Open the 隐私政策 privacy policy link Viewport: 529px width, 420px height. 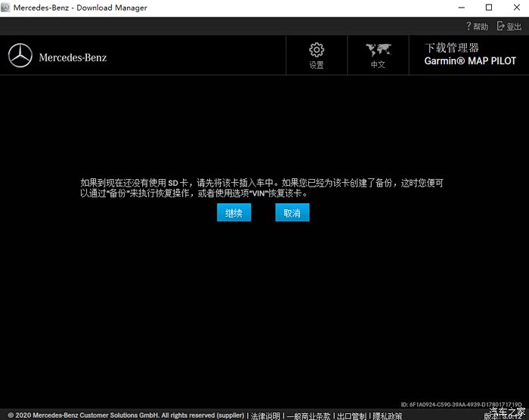point(387,415)
